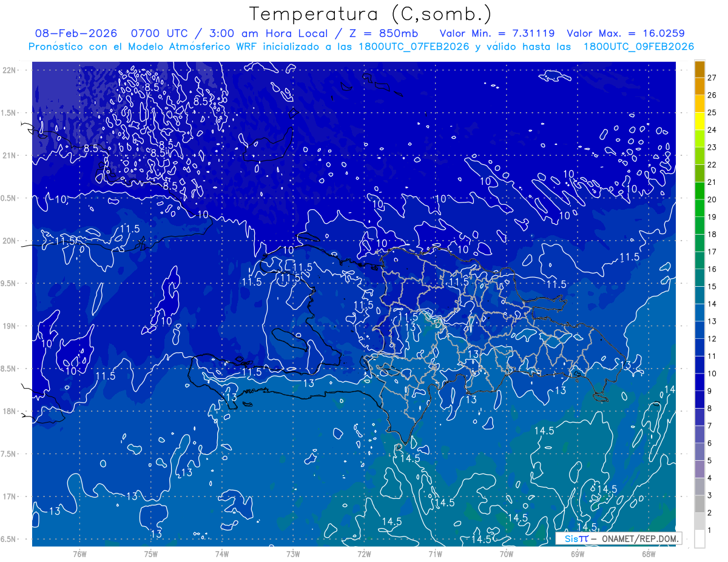Click the 76W longitude axis label
The image size is (728, 562).
point(79,554)
